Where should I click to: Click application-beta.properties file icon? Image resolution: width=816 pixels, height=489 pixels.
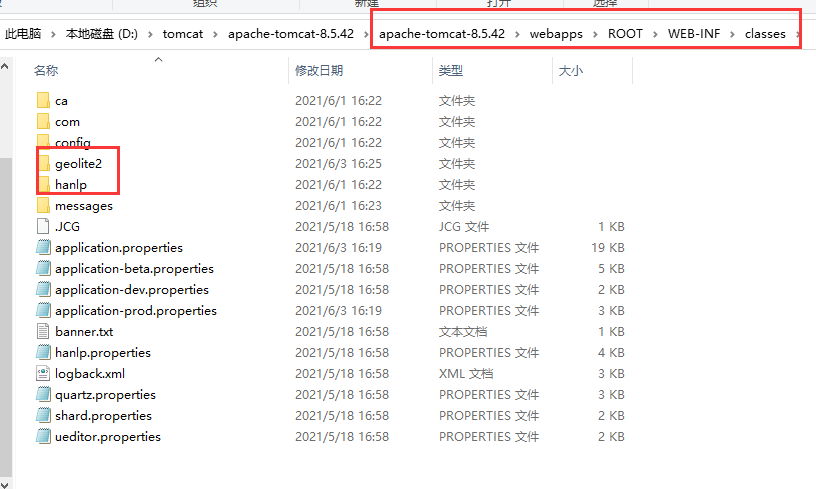click(x=43, y=268)
